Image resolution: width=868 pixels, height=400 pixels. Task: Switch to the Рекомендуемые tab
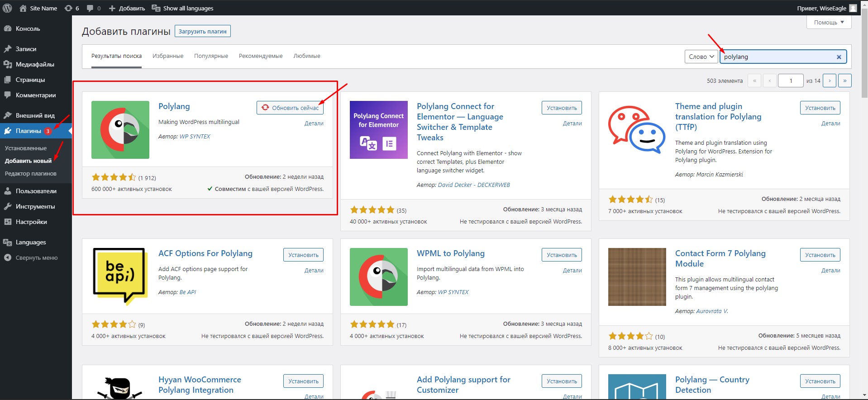click(x=261, y=56)
